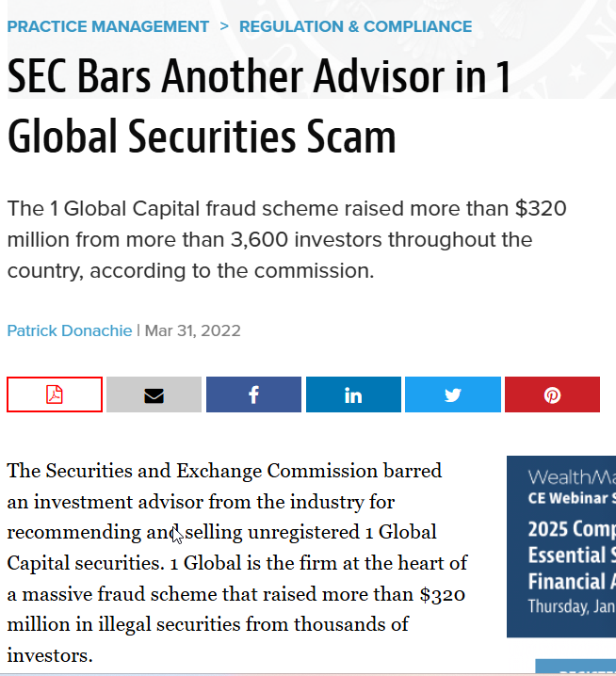The image size is (616, 676).
Task: Click the Mar 31, 2022 publish date
Action: point(192,330)
